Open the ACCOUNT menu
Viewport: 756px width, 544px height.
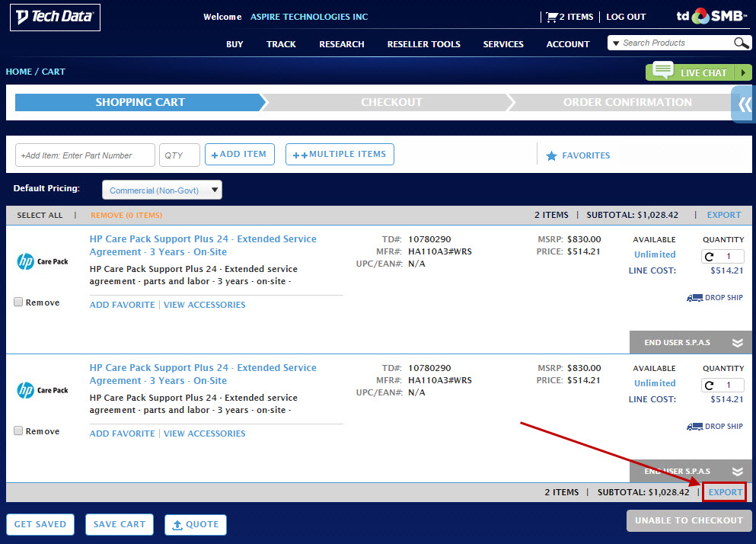[x=568, y=44]
